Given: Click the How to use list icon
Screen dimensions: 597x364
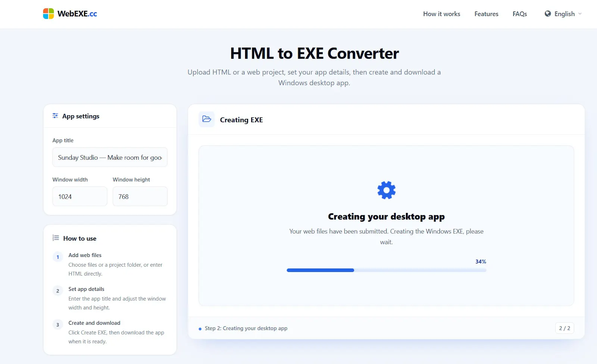Looking at the screenshot, I should tap(56, 238).
